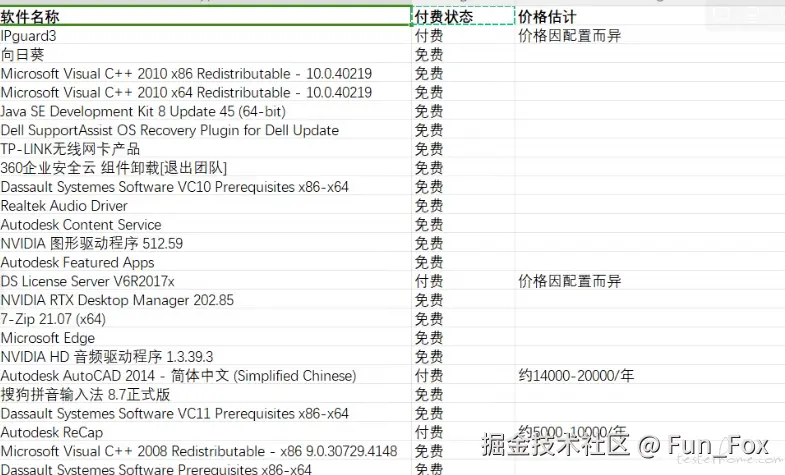Select 免费 status in 向日葵 row
This screenshot has width=785, height=475.
[463, 55]
